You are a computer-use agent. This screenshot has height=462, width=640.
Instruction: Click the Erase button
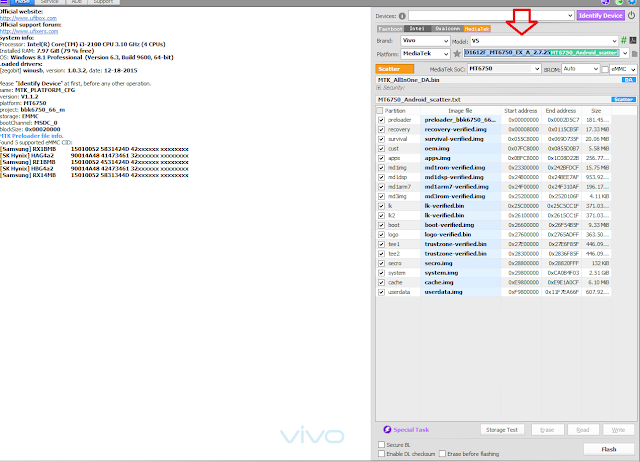pos(547,430)
